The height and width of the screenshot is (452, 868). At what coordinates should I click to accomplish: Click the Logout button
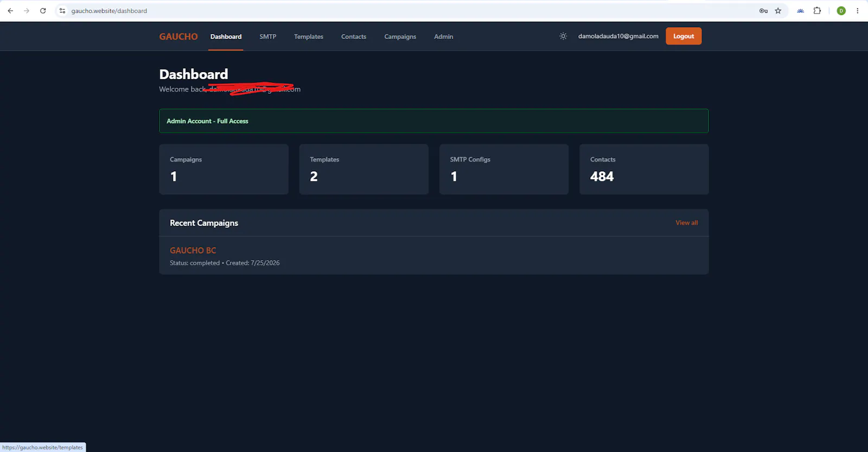click(684, 36)
